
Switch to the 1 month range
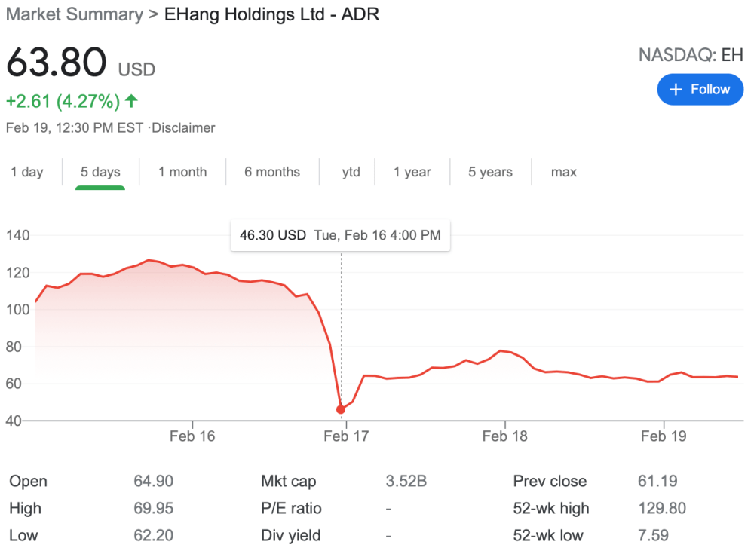182,172
